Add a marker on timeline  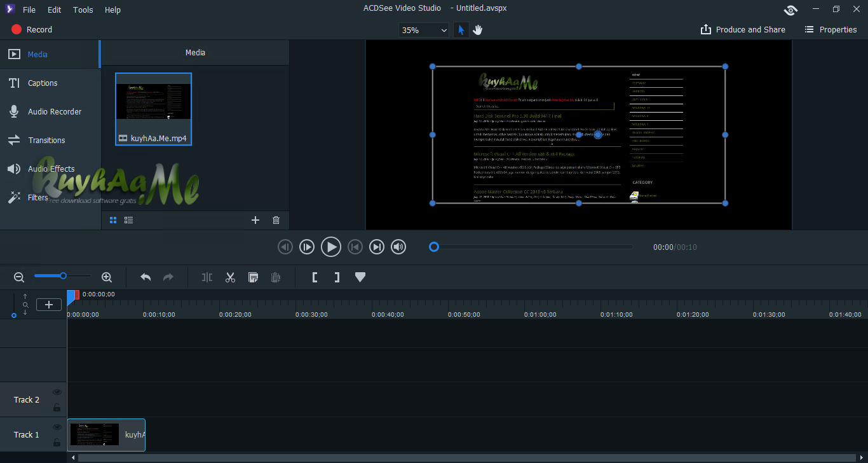(360, 277)
